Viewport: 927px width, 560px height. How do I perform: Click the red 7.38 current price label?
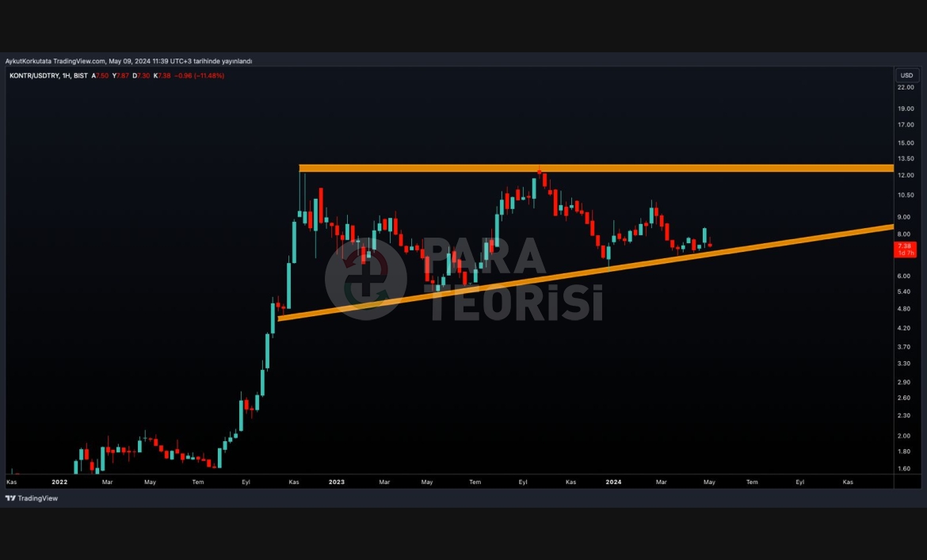coord(905,250)
